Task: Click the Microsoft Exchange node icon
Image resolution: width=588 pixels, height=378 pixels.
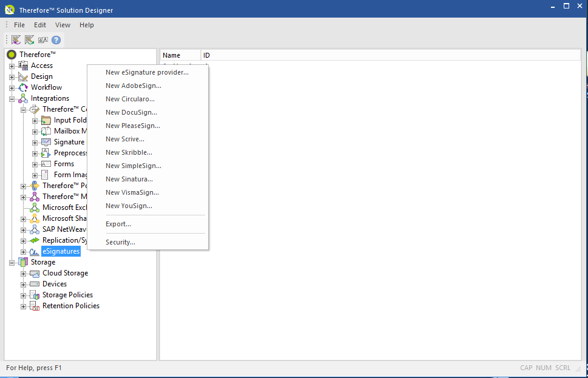Action: click(x=35, y=208)
